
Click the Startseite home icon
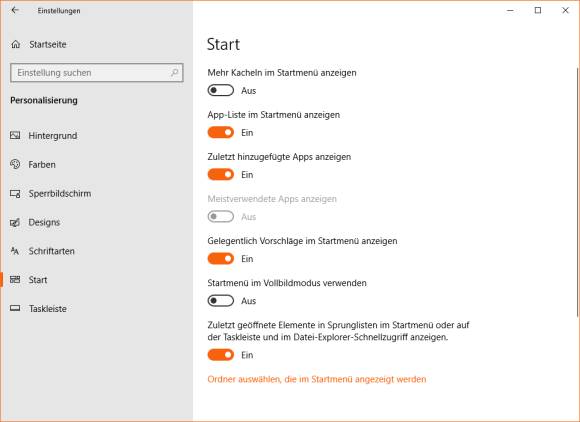click(16, 44)
